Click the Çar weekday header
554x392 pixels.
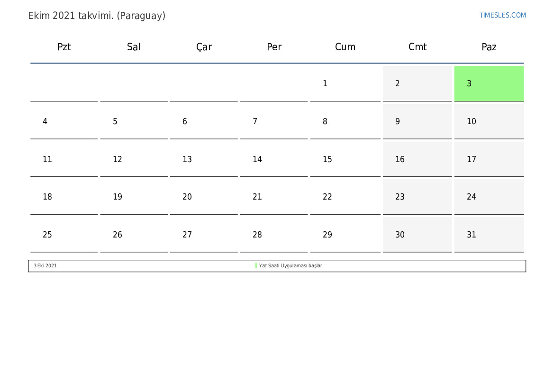(204, 47)
